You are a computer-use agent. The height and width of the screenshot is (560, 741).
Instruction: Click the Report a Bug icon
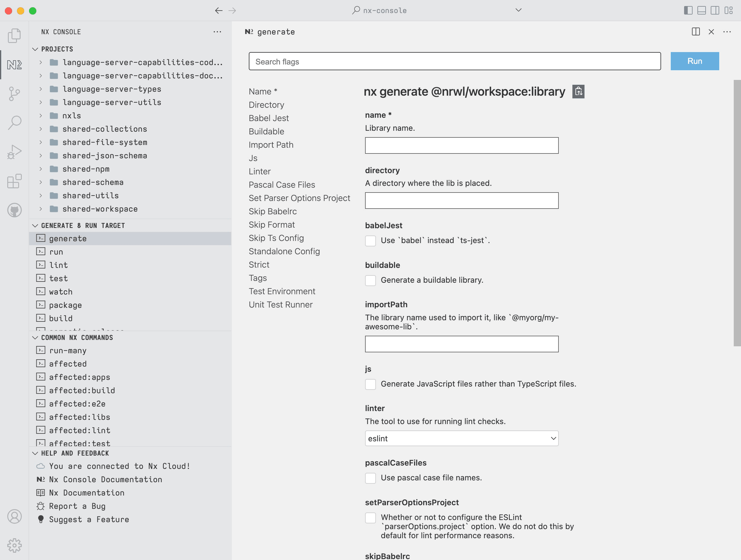41,506
